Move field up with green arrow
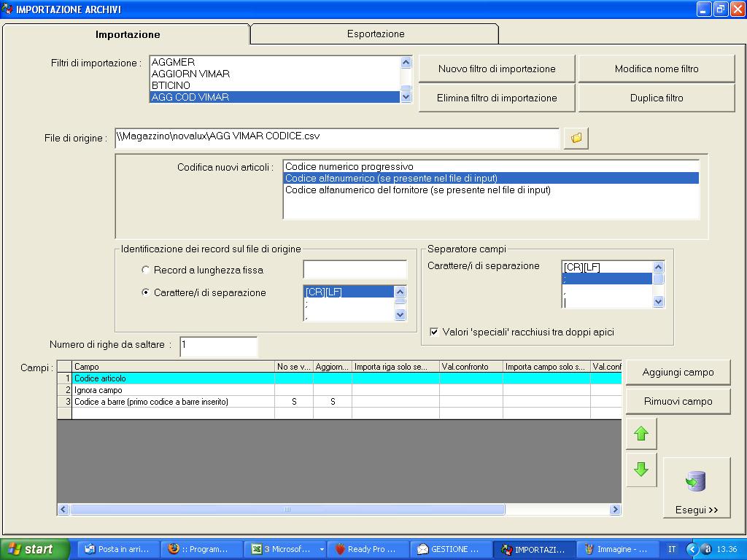Image resolution: width=747 pixels, height=560 pixels. click(x=641, y=434)
